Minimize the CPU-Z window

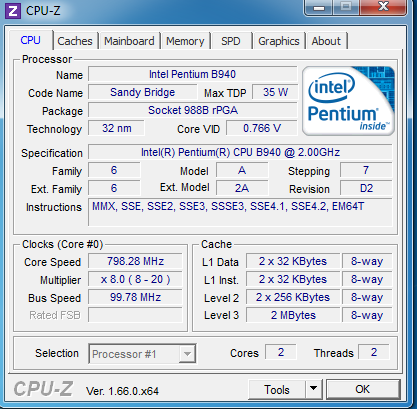[319, 7]
